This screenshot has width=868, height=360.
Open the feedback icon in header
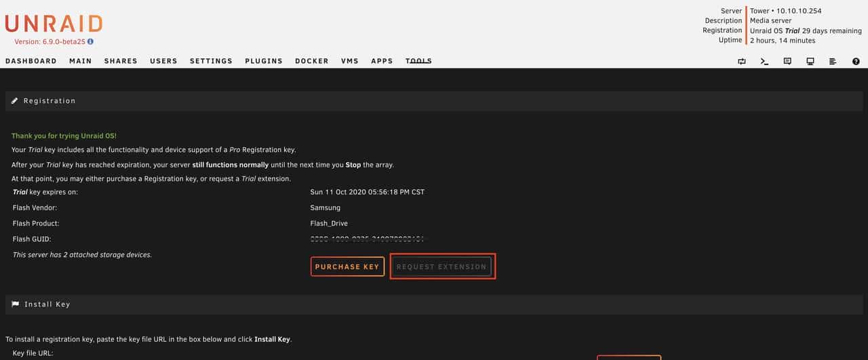point(787,61)
